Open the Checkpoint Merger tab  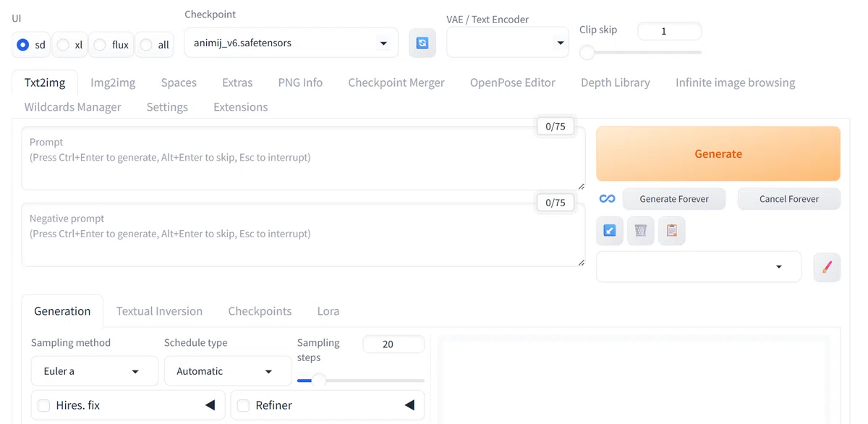pos(396,82)
